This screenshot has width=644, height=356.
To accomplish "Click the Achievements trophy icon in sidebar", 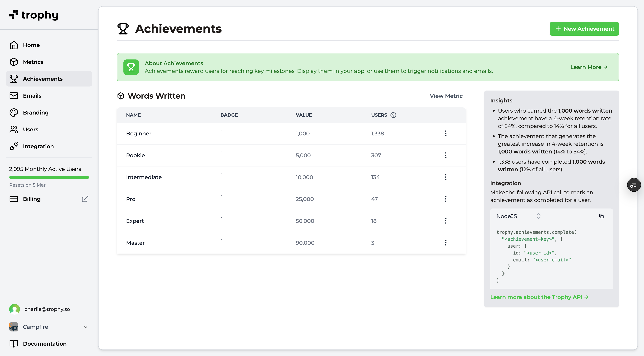I will click(x=14, y=79).
